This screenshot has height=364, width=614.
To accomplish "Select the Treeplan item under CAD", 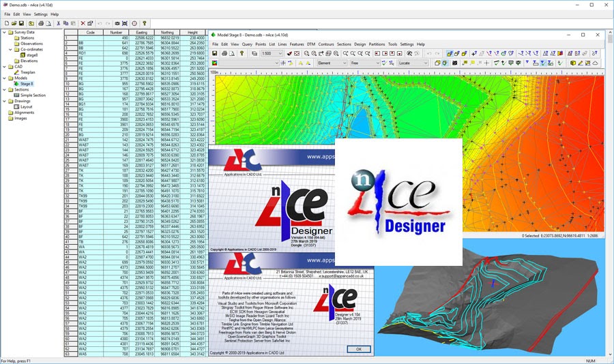I will [28, 72].
